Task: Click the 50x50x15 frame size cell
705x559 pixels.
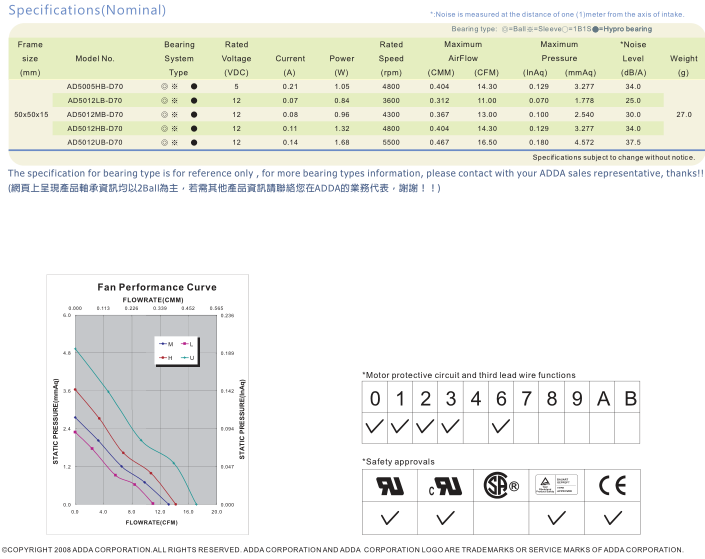Action: click(31, 114)
